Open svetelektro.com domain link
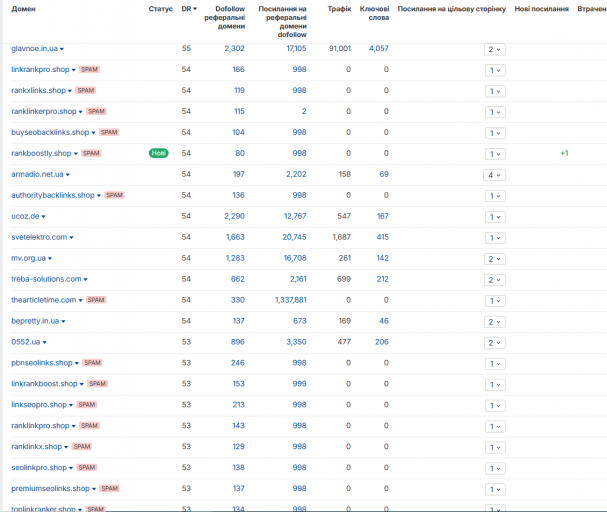Viewport: 607px width, 512px height. tap(39, 237)
